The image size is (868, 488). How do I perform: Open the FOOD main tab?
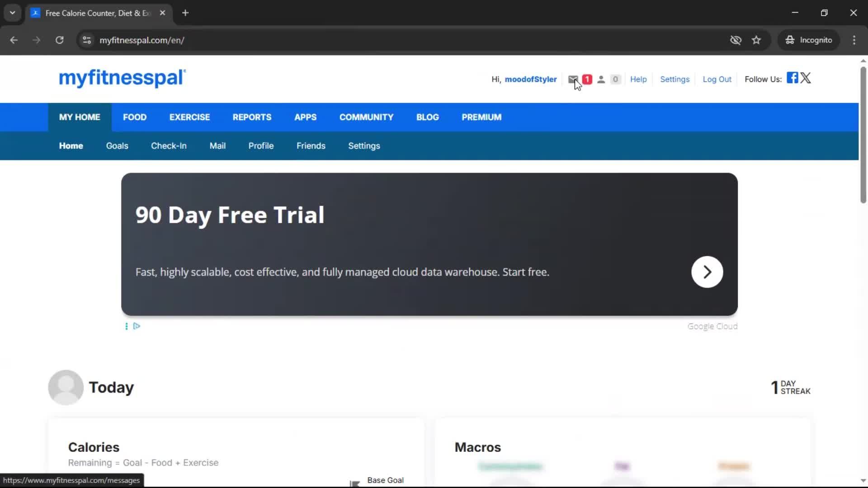135,117
